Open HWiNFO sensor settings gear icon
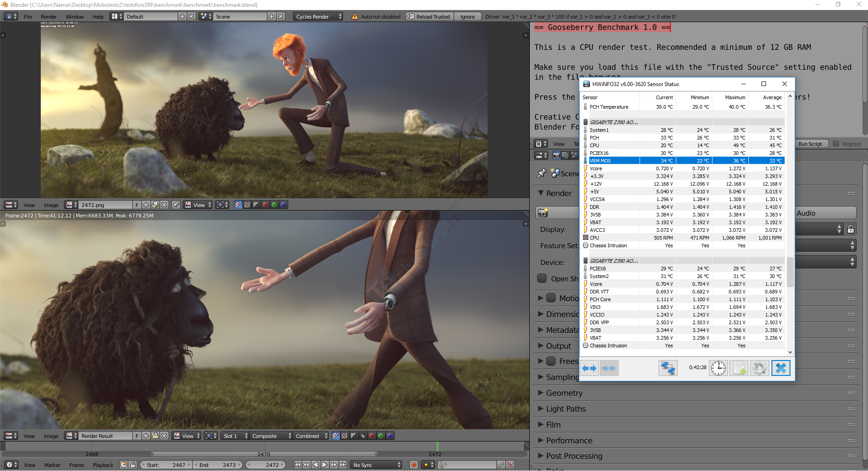 [x=760, y=368]
